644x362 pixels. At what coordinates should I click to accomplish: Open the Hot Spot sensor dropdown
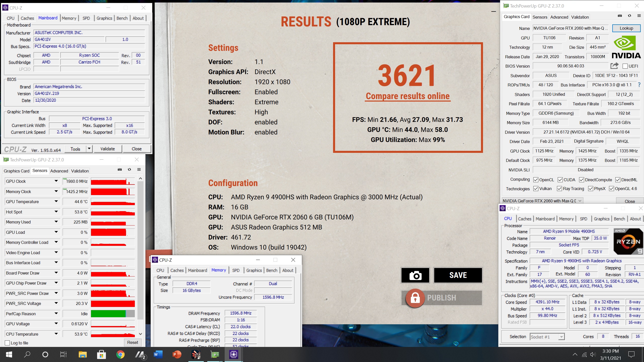pos(56,212)
